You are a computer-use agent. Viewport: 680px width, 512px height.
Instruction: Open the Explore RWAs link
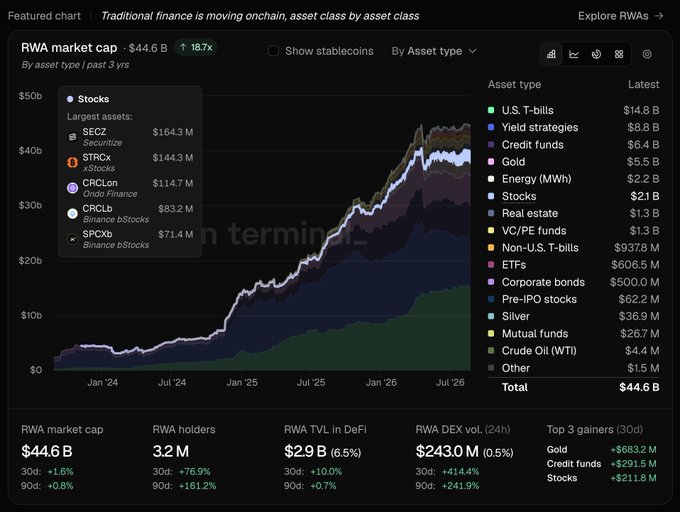click(621, 16)
